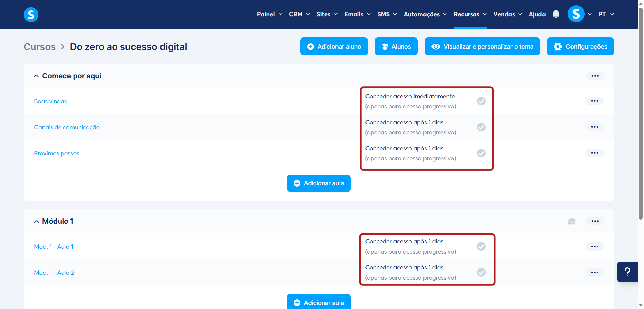Viewport: 644px width, 309px height.
Task: Collapse the Comece por aqui section
Action: point(36,76)
